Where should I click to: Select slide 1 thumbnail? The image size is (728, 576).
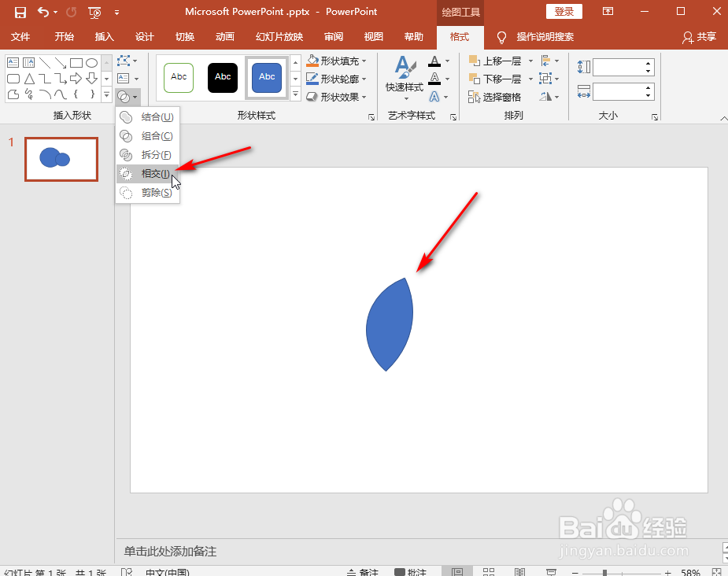[x=61, y=159]
